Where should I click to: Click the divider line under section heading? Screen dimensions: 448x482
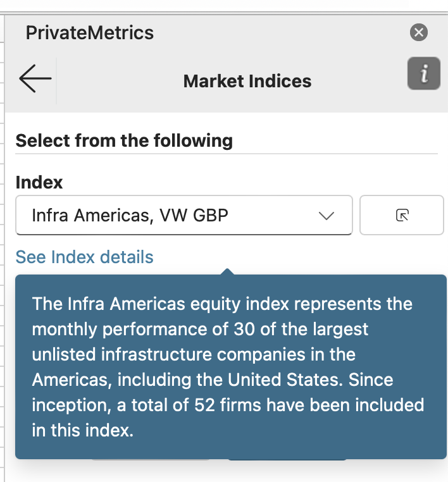click(226, 154)
